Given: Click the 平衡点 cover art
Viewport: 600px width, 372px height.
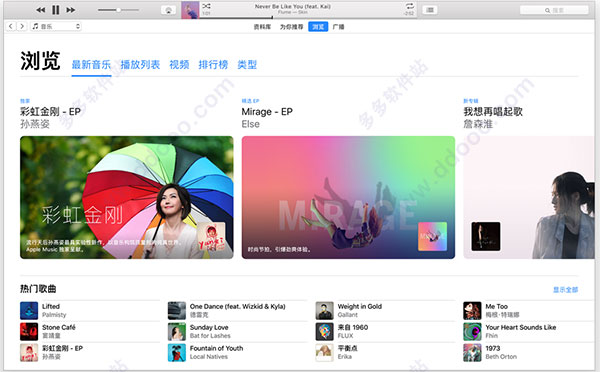Looking at the screenshot, I should (x=324, y=352).
